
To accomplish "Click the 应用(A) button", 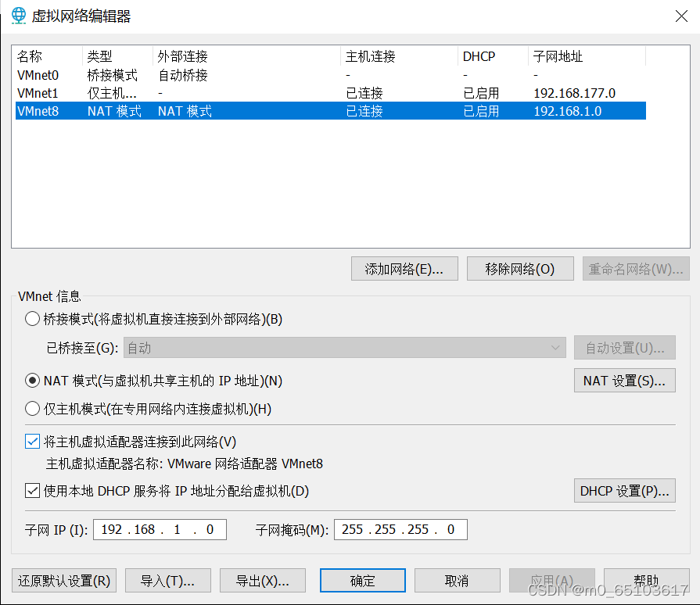I will [x=551, y=581].
